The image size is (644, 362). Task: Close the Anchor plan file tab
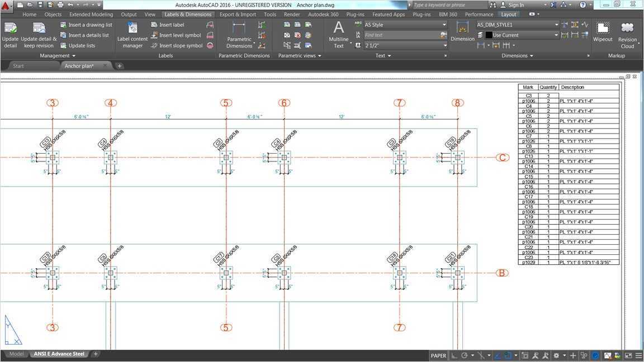coord(105,66)
